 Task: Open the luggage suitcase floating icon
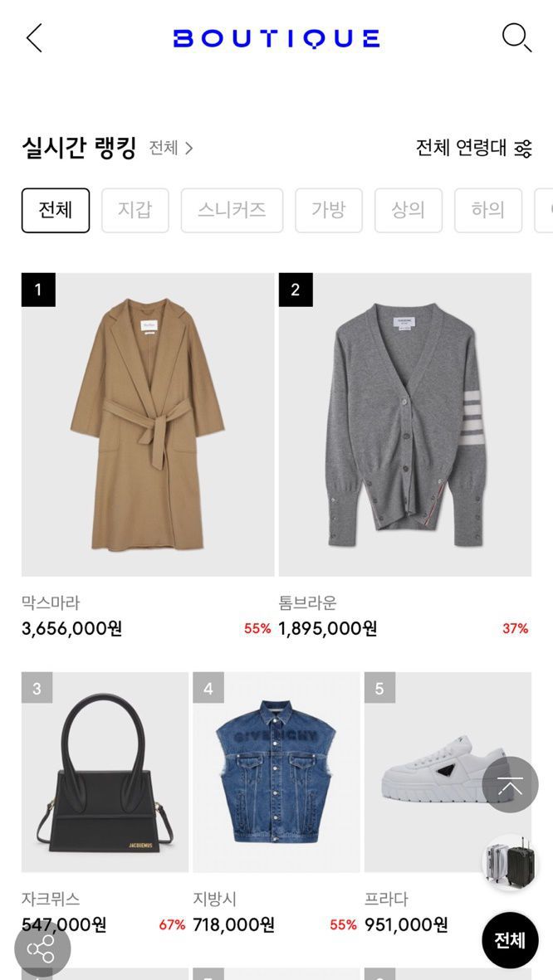[x=509, y=864]
